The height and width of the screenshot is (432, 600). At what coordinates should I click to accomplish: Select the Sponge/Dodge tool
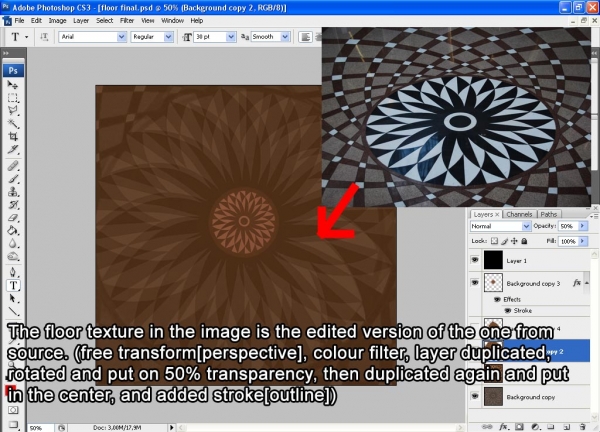click(x=13, y=256)
